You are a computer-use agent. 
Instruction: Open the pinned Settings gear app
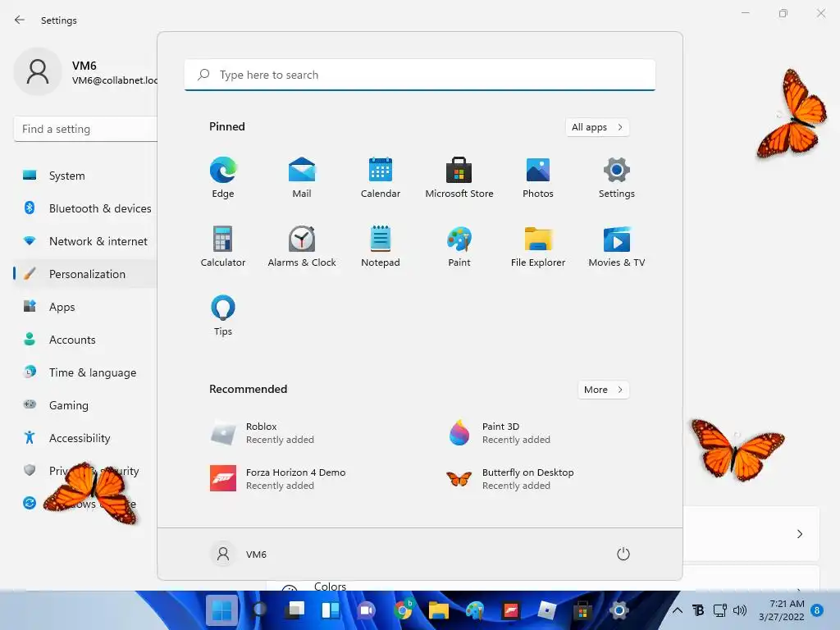(617, 177)
